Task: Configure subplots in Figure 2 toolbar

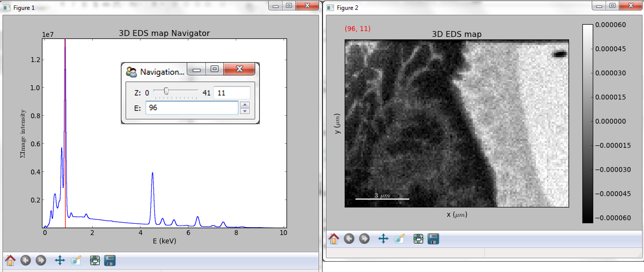Action: click(418, 239)
